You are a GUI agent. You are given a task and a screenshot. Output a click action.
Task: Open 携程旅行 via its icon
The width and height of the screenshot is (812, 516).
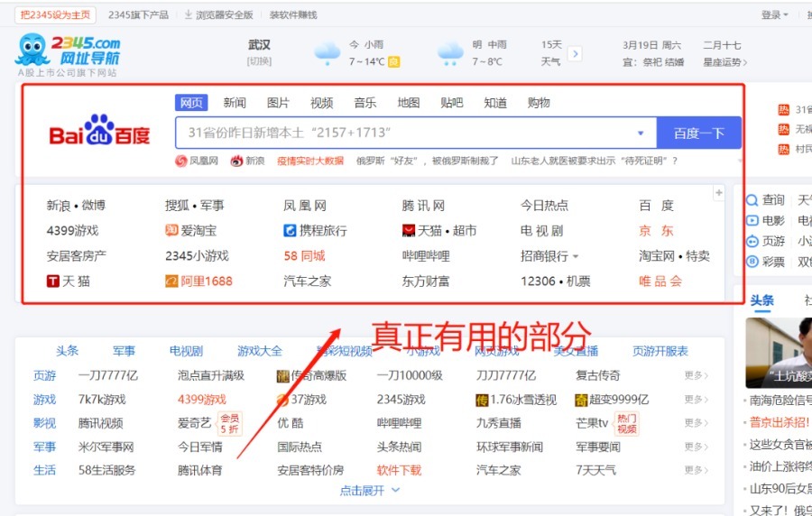click(291, 231)
